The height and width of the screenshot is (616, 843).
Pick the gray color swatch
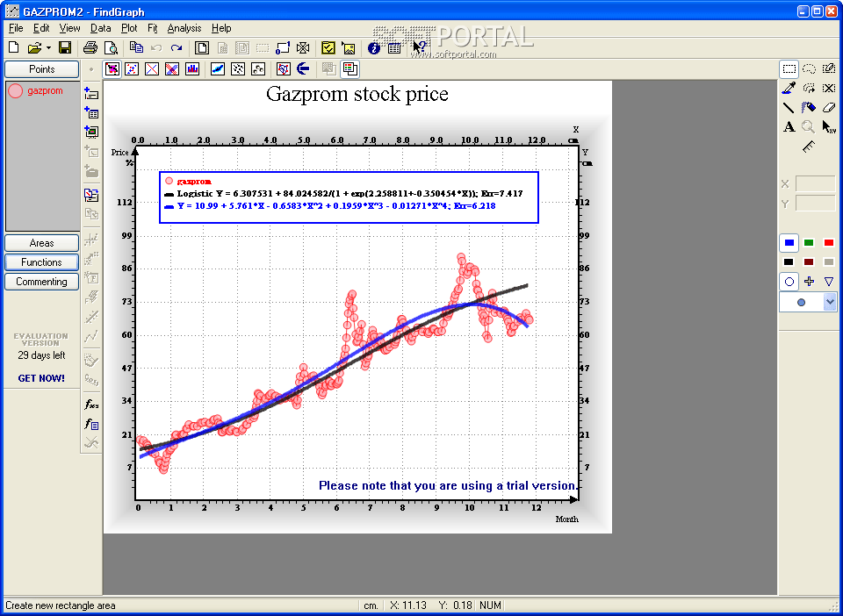click(829, 262)
